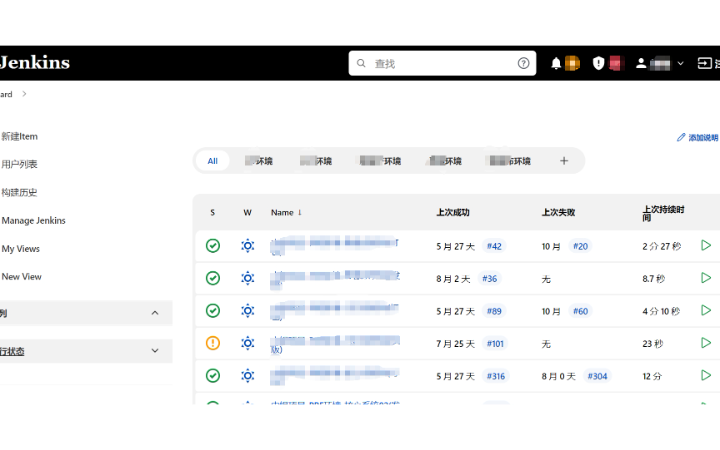Run build for the job with #36
Image resolution: width=720 pixels, height=450 pixels.
[x=706, y=278]
